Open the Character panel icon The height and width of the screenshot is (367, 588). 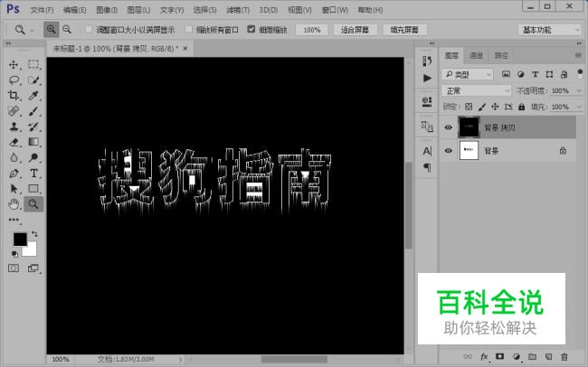(x=427, y=151)
